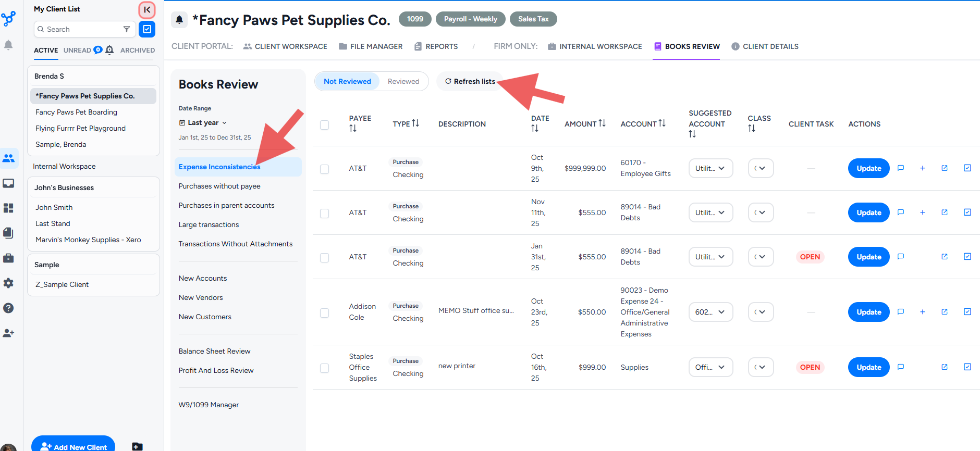Open Purchases without payee list
This screenshot has width=980, height=451.
point(219,186)
